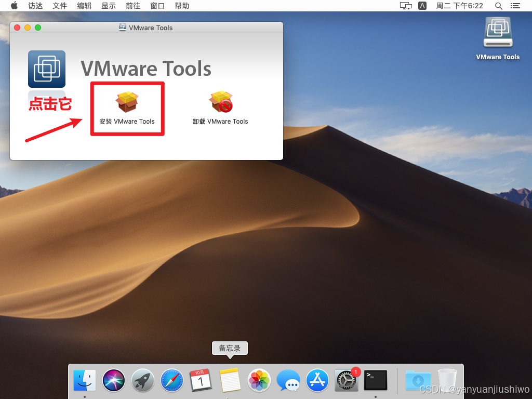Open the Apple menu
The width and height of the screenshot is (532, 399).
coord(14,6)
